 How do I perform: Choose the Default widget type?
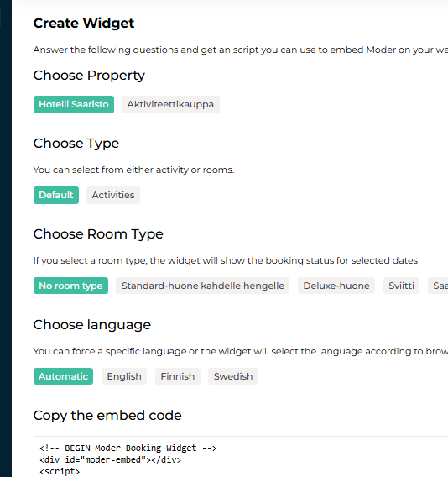click(56, 195)
